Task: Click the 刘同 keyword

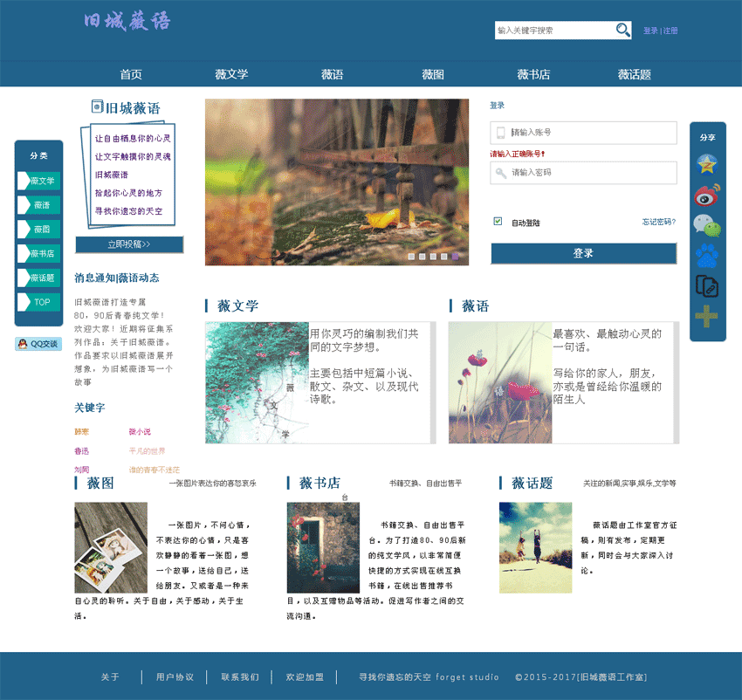Action: pos(81,470)
